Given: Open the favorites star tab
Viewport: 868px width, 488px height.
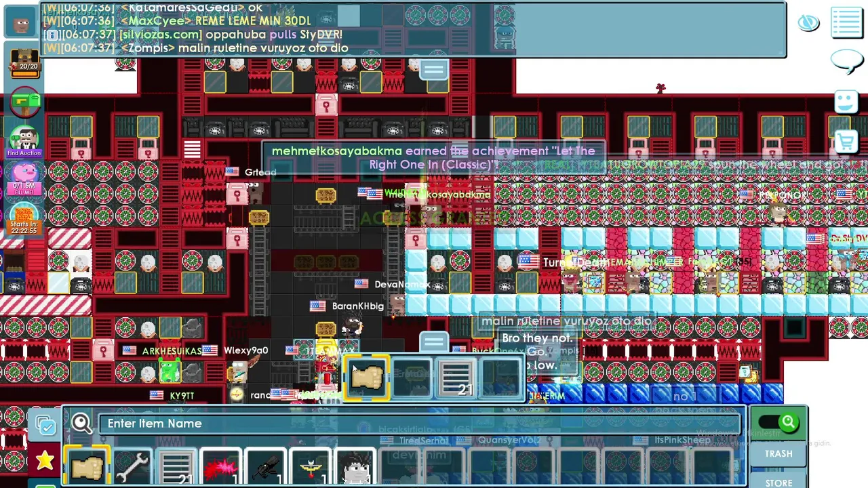Looking at the screenshot, I should [45, 461].
